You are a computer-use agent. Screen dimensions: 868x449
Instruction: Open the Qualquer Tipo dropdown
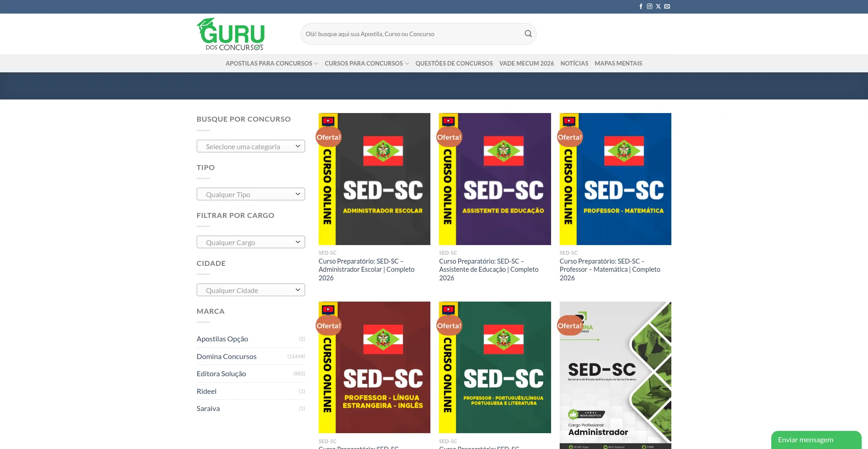tap(251, 194)
